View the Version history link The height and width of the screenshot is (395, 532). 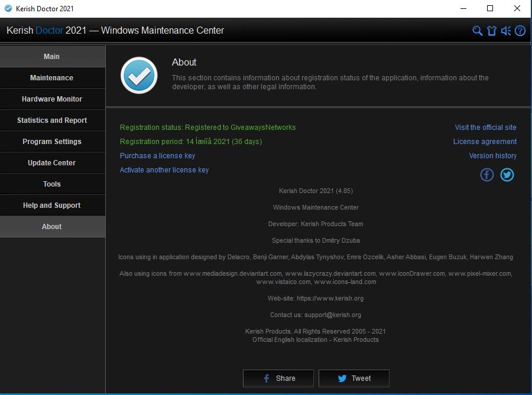click(492, 156)
